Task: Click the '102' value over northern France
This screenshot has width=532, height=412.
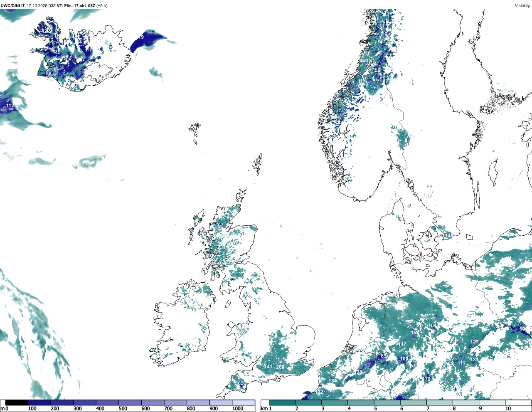Action: pos(319,392)
